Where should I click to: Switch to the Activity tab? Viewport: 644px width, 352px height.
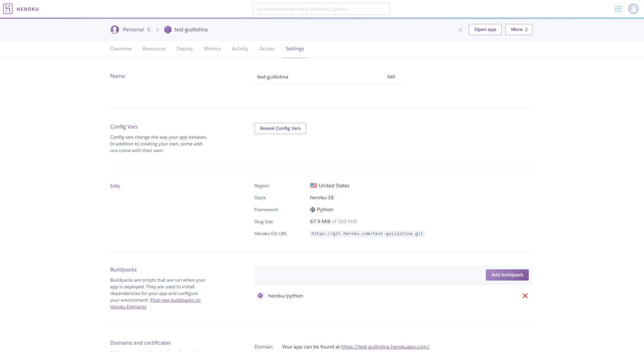click(240, 49)
